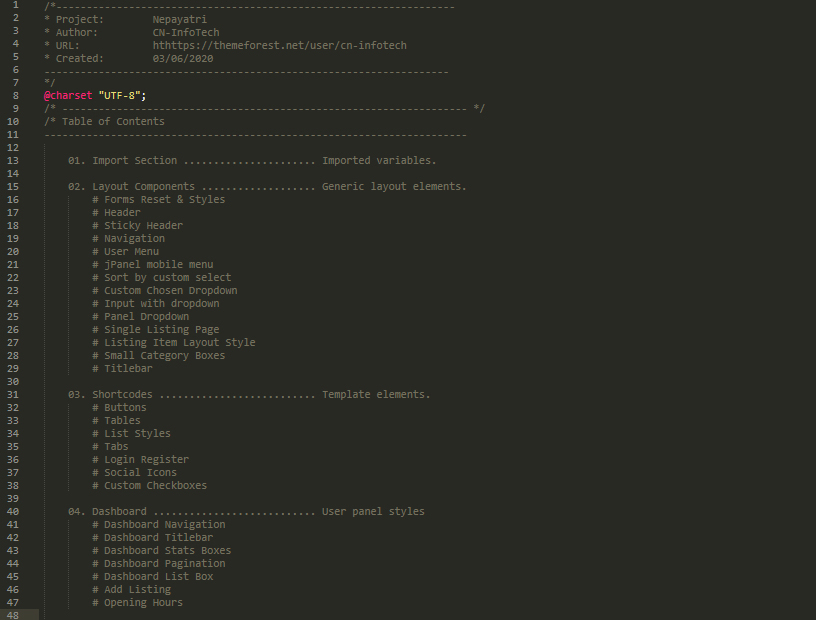Click the themeforest URL in the header comment
This screenshot has height=620, width=816.
point(279,46)
